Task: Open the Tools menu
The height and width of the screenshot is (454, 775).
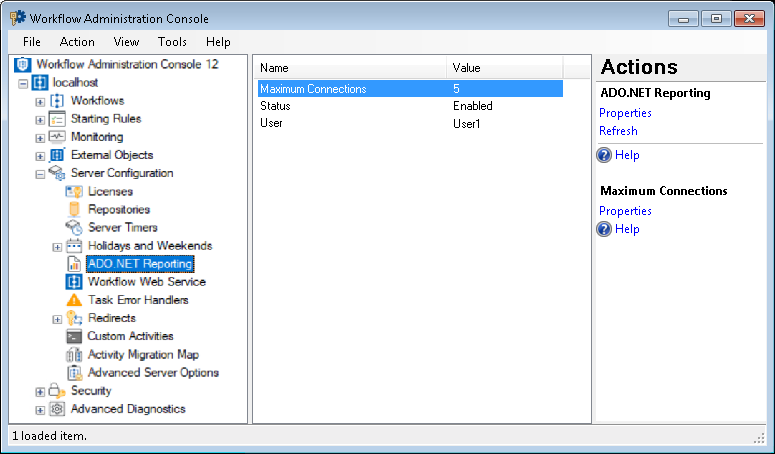Action: [x=172, y=42]
